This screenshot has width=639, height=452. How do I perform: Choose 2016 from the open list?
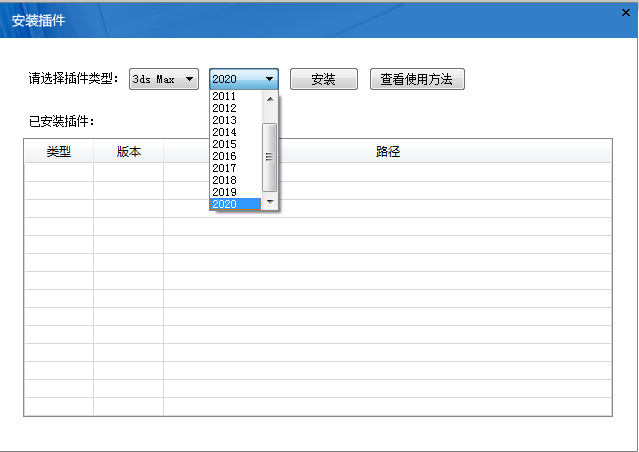[x=225, y=156]
